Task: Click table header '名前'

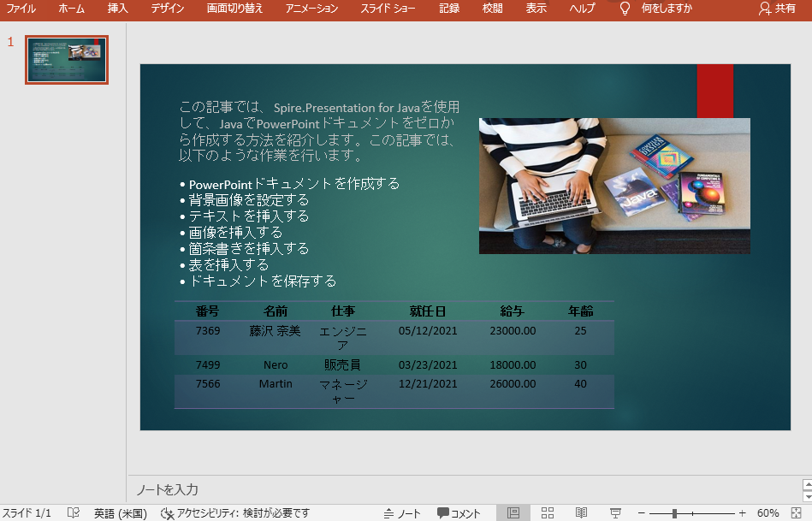Action: [276, 311]
